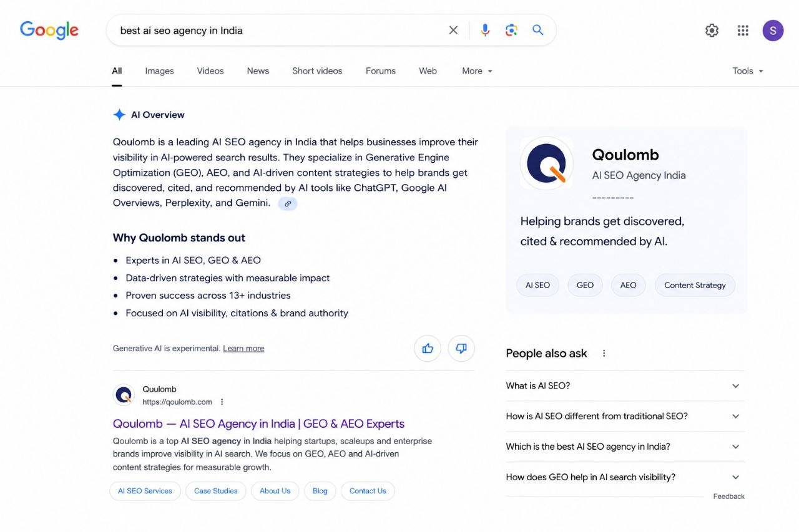Switch to the Forums tab

pyautogui.click(x=381, y=71)
